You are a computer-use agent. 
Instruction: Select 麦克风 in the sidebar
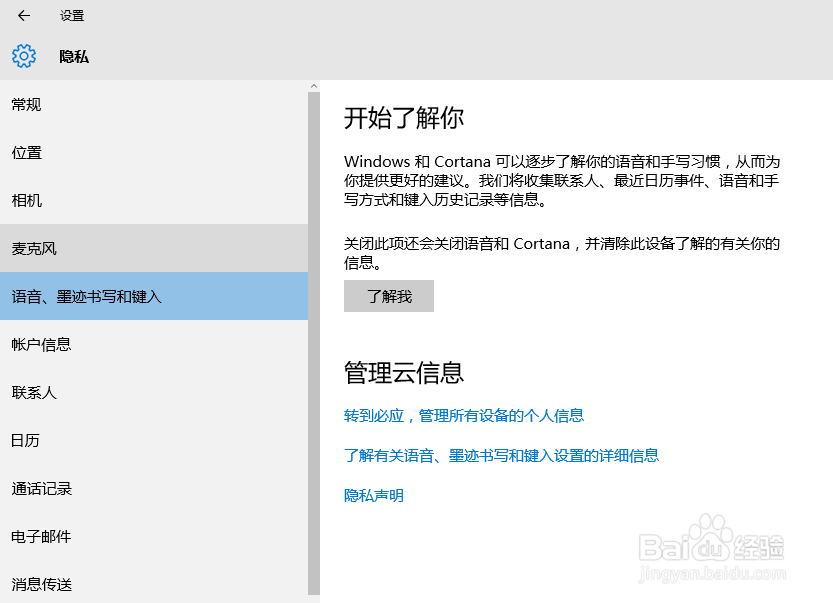154,248
